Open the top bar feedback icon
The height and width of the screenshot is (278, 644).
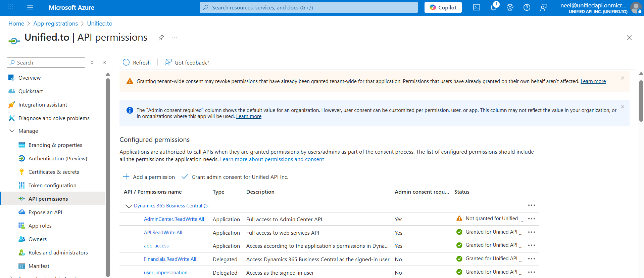pyautogui.click(x=543, y=7)
